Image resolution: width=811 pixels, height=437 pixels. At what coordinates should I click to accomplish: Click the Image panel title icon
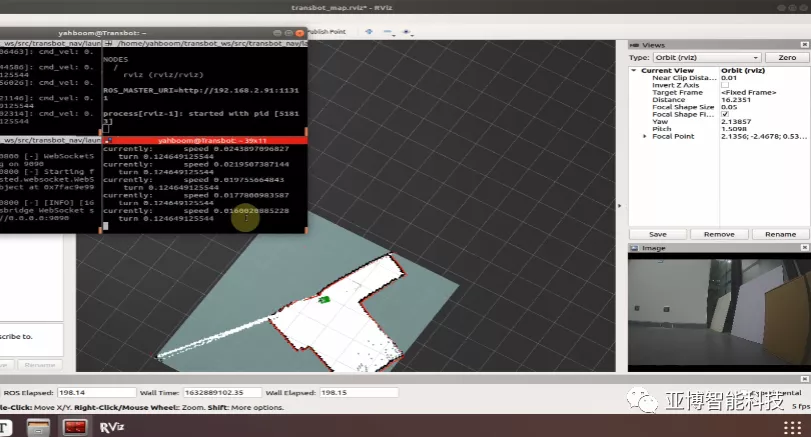click(635, 248)
